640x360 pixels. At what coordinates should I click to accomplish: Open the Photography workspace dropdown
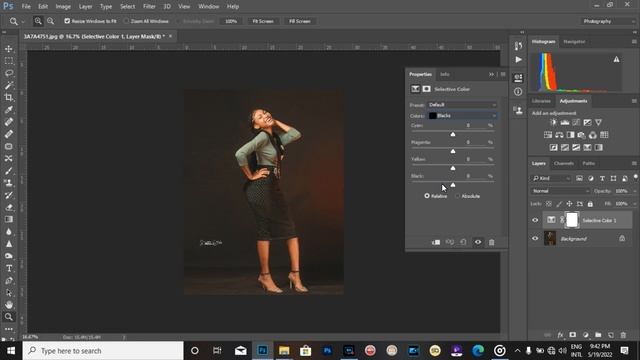608,21
